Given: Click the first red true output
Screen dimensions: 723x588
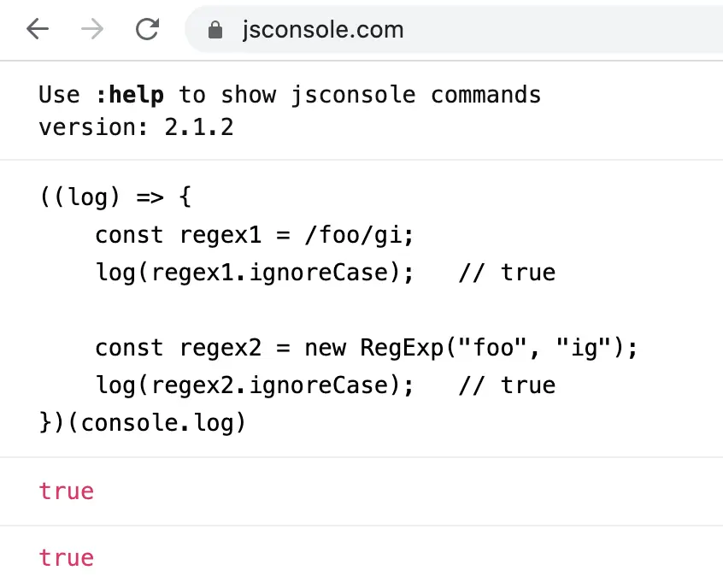Looking at the screenshot, I should [66, 491].
